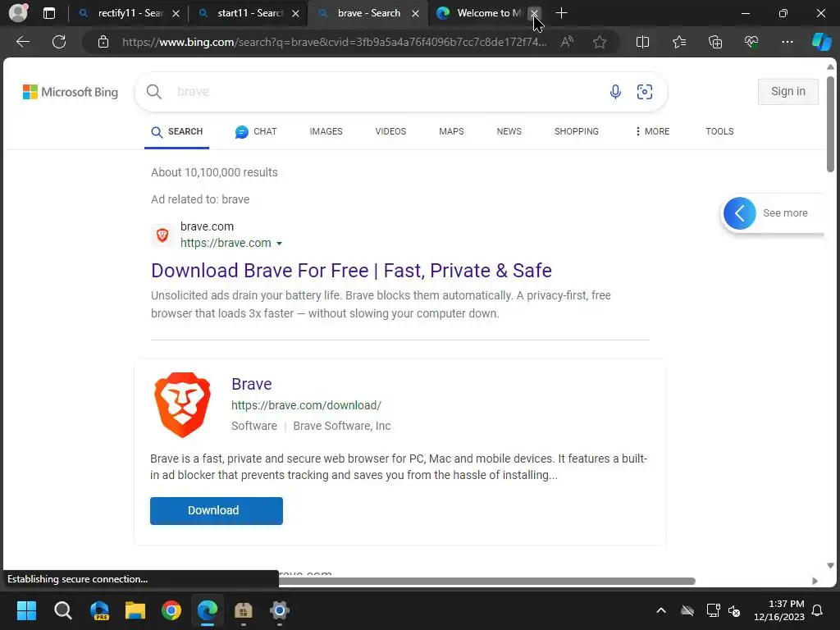The width and height of the screenshot is (840, 630).
Task: Open taskbar Settings gear
Action: pos(280,610)
